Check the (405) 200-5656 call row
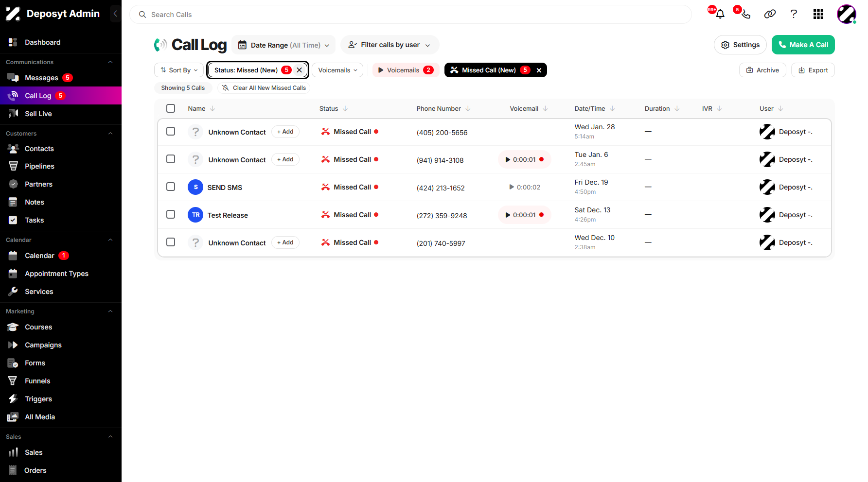The width and height of the screenshot is (868, 482). point(171,131)
